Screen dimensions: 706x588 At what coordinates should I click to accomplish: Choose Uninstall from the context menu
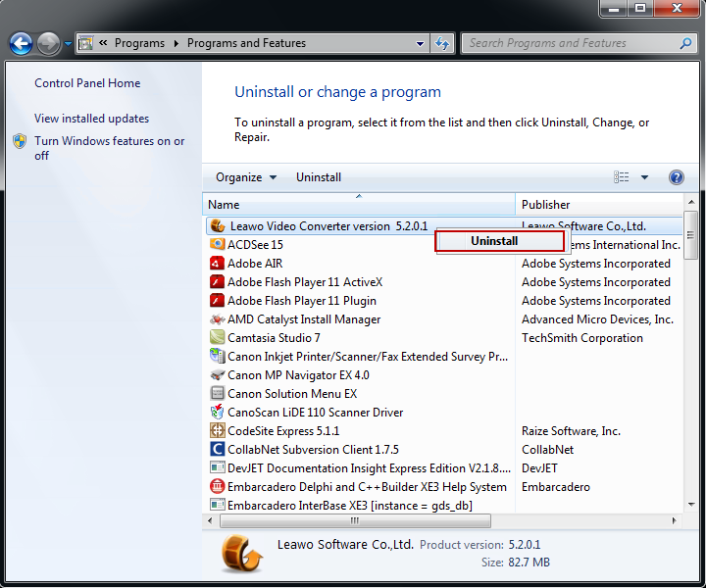(x=499, y=241)
